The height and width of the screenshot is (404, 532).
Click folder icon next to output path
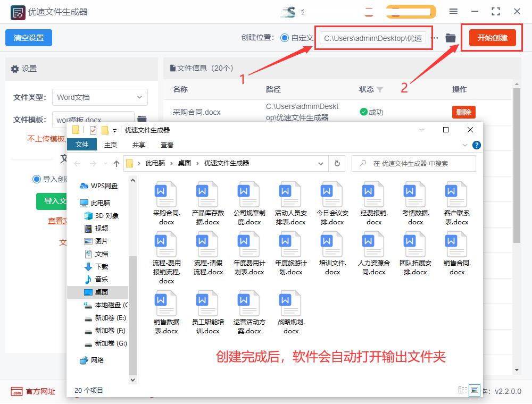[450, 38]
